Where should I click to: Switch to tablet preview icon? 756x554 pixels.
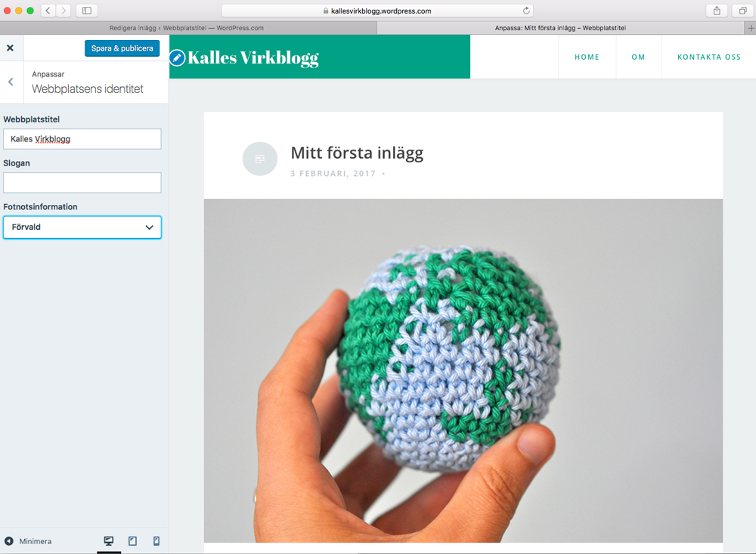[132, 541]
